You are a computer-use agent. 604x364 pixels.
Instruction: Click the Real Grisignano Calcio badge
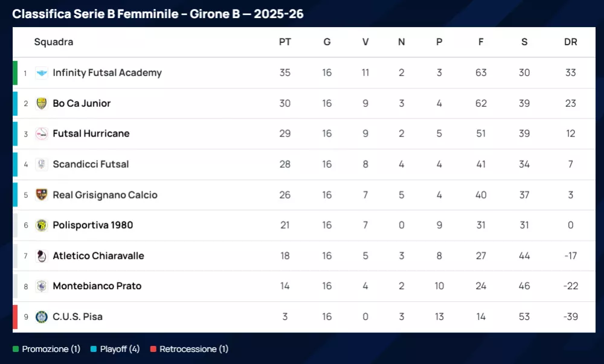[42, 195]
